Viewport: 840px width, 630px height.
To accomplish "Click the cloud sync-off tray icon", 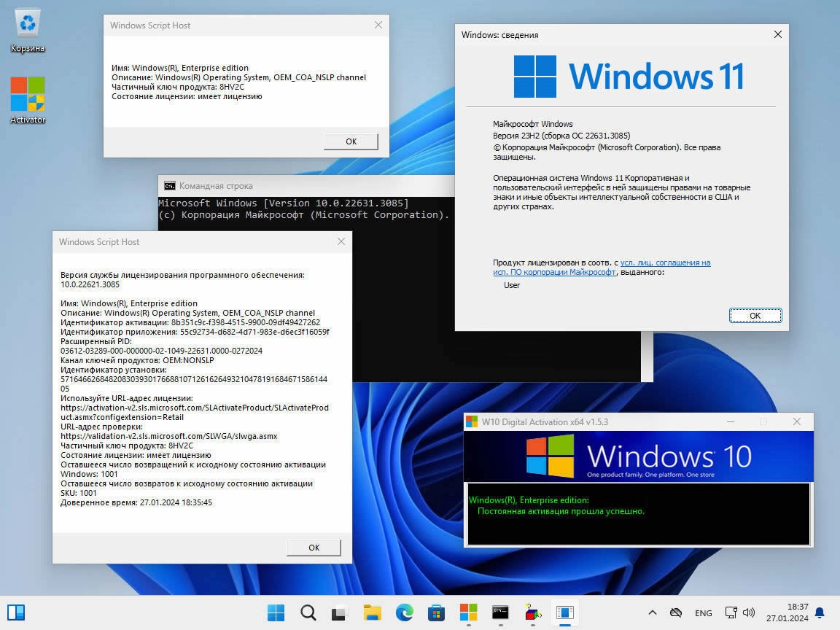I will click(x=676, y=612).
